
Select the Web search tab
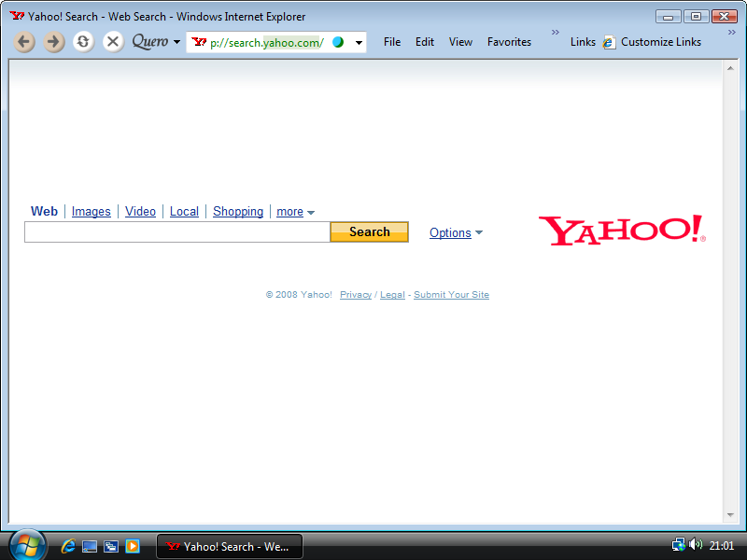click(44, 212)
